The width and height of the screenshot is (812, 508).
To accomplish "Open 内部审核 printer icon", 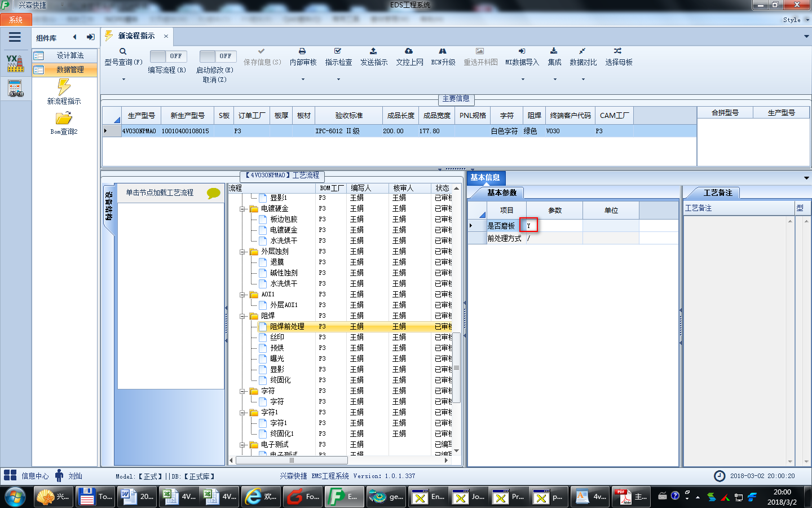I will (x=302, y=51).
